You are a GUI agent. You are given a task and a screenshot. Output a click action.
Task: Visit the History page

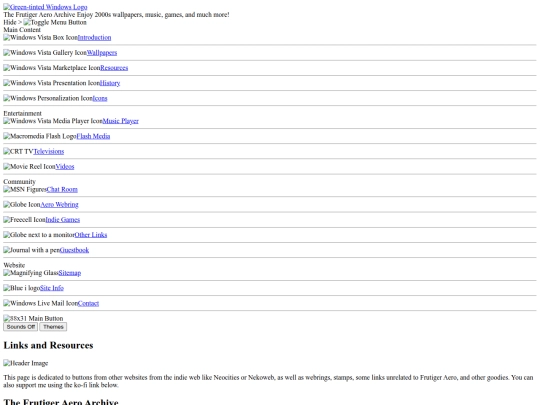[110, 83]
